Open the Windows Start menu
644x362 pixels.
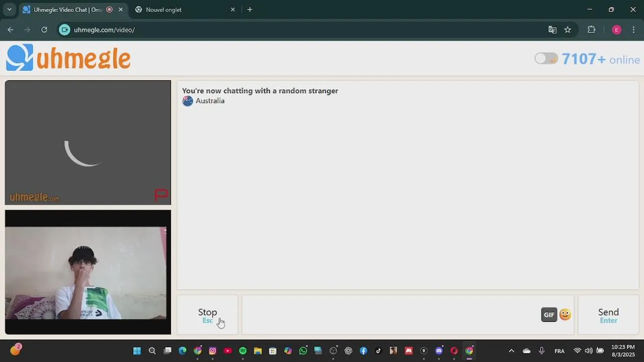point(137,351)
